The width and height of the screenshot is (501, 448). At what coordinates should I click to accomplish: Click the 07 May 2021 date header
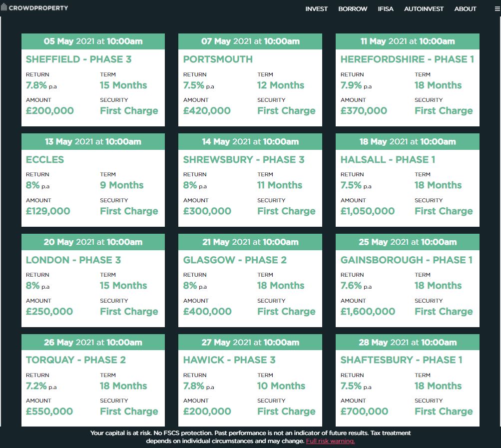point(250,41)
